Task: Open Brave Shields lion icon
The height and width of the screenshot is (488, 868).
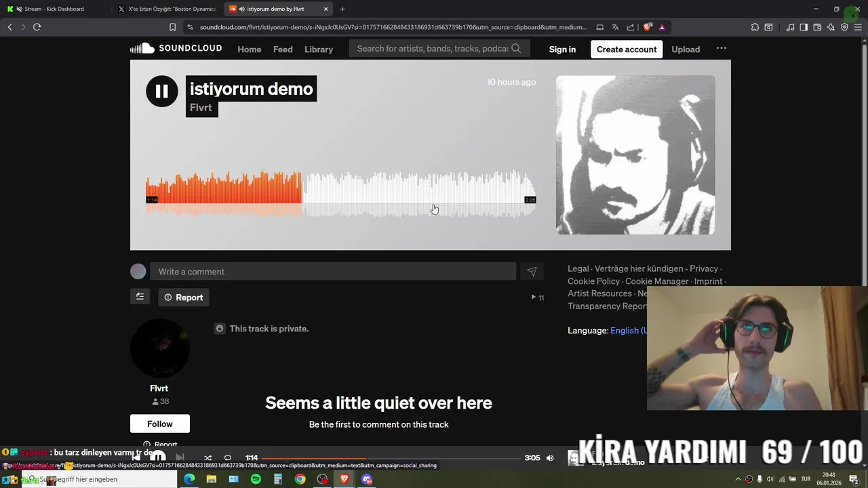Action: click(x=648, y=27)
